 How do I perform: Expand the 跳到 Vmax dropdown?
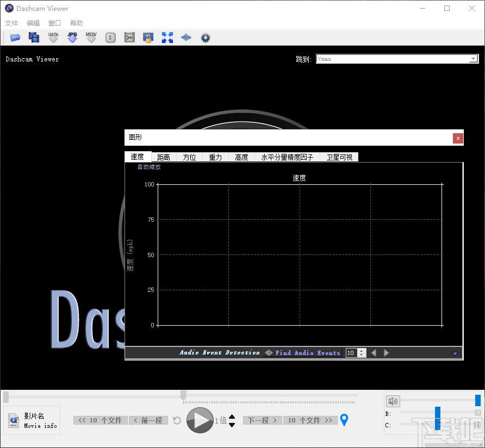(473, 59)
